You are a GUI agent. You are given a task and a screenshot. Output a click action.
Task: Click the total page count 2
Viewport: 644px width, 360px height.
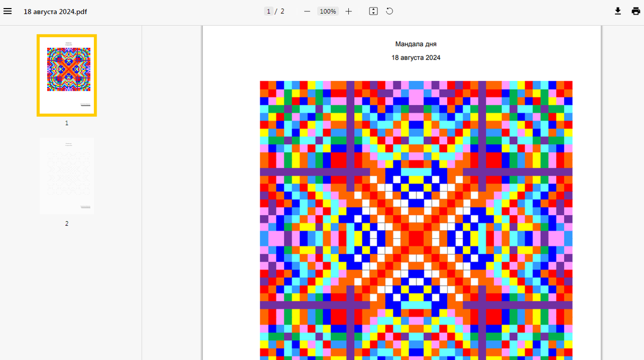pos(282,11)
